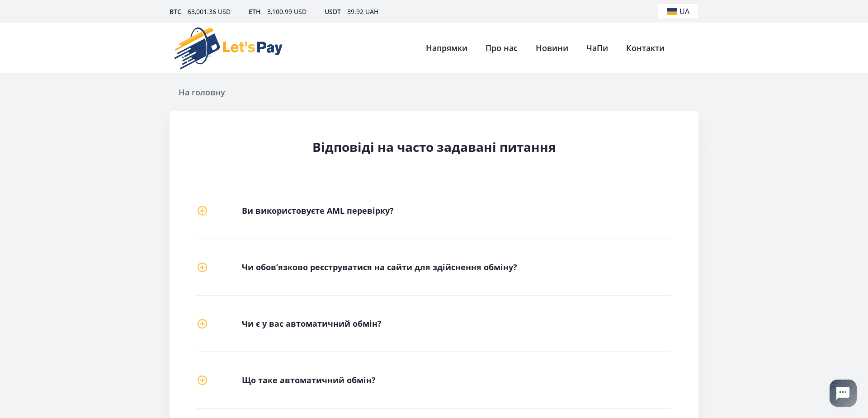Image resolution: width=868 pixels, height=418 pixels.
Task: Click the BTC price ticker
Action: pos(201,12)
